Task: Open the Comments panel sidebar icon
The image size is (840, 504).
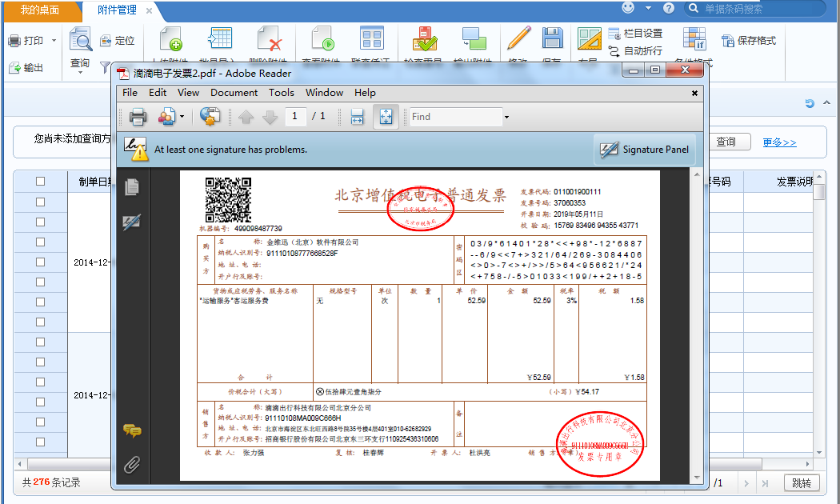Action: [132, 430]
